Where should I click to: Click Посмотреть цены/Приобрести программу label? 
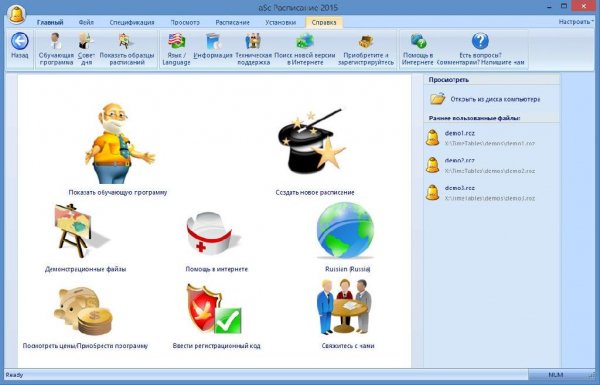[85, 346]
